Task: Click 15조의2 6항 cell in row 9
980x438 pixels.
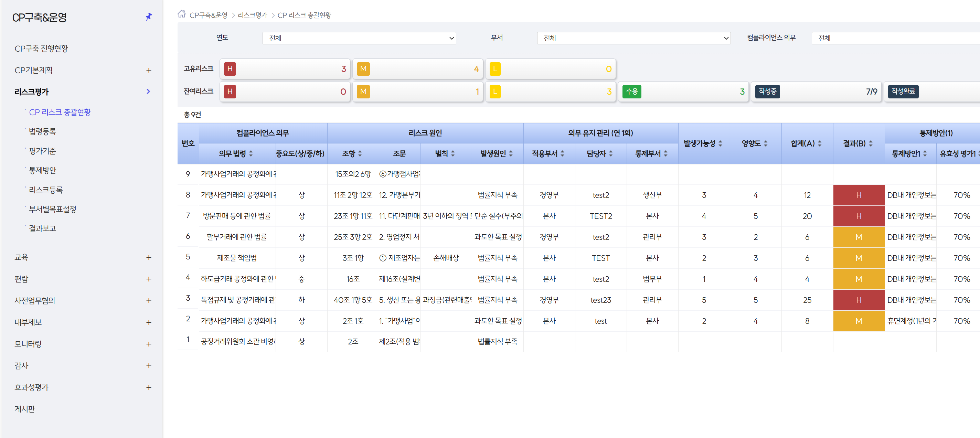Action: (353, 174)
